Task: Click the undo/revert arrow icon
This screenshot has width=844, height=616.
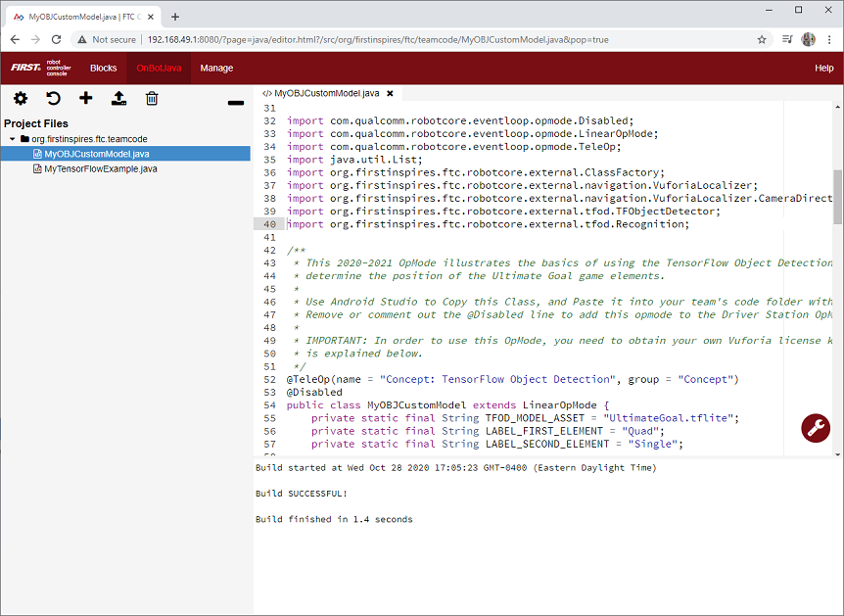Action: [x=53, y=98]
